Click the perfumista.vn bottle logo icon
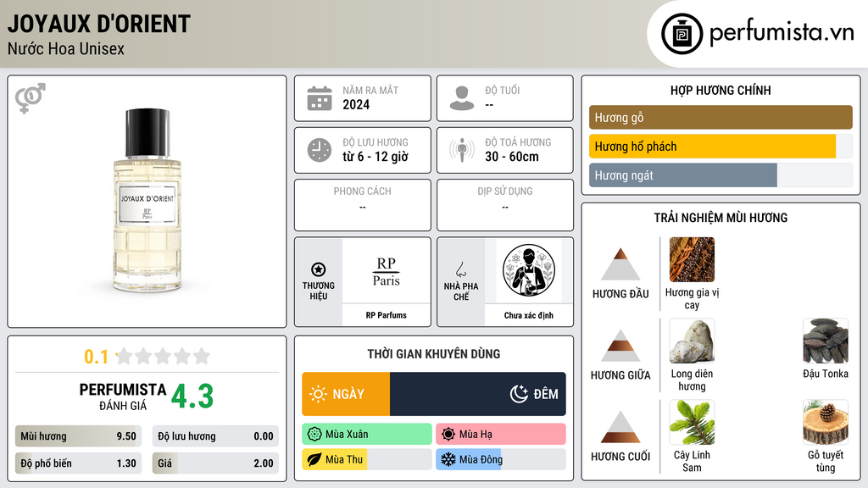Image resolution: width=868 pixels, height=488 pixels. coord(682,34)
